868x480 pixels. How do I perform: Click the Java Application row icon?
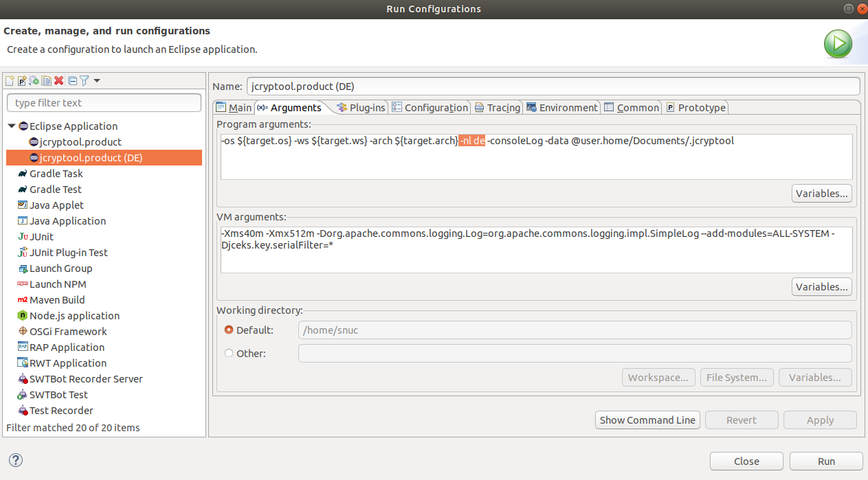click(23, 221)
